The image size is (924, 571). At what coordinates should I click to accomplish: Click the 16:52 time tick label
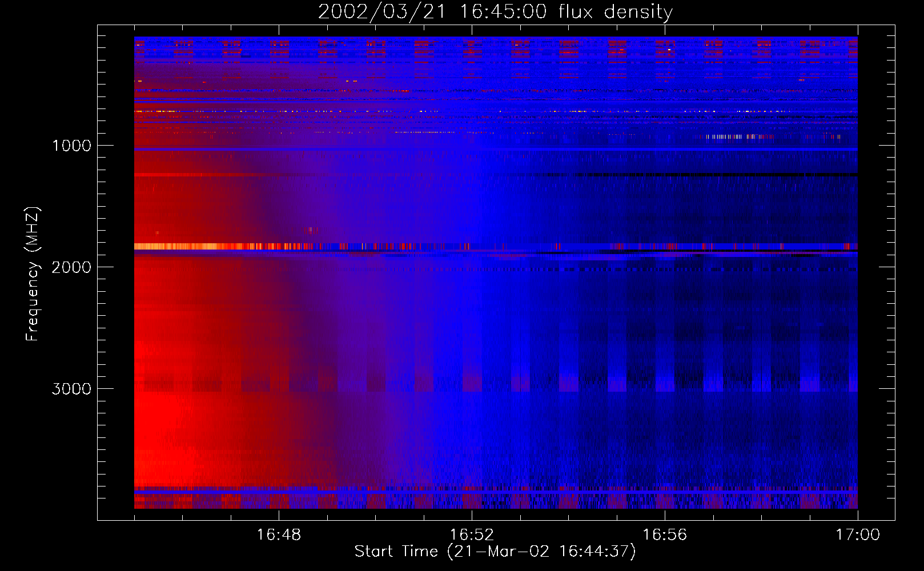coord(472,535)
